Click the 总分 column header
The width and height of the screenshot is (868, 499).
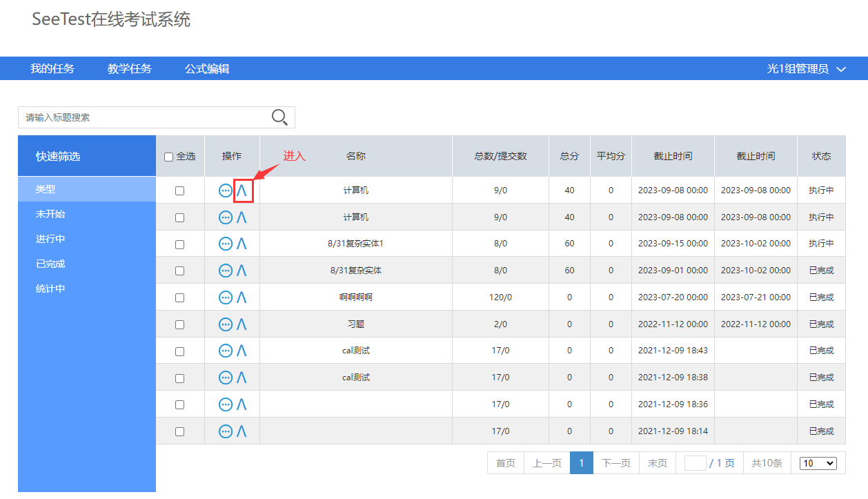point(570,156)
